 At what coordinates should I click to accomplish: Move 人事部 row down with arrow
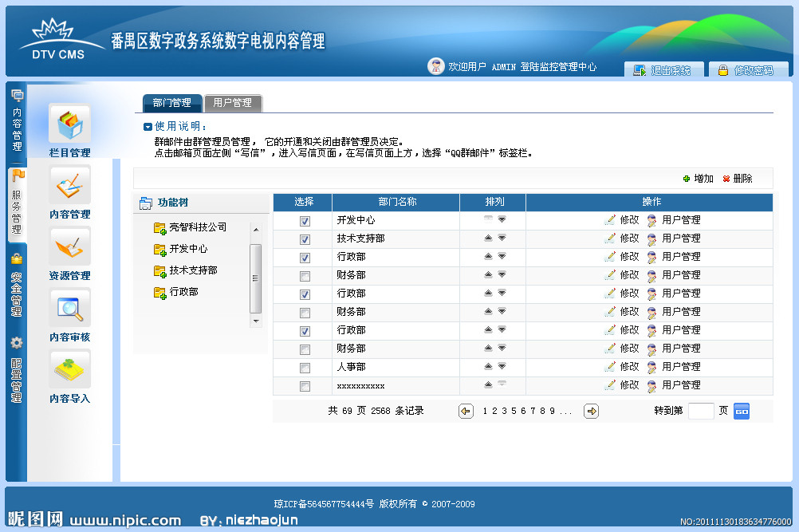coord(502,366)
